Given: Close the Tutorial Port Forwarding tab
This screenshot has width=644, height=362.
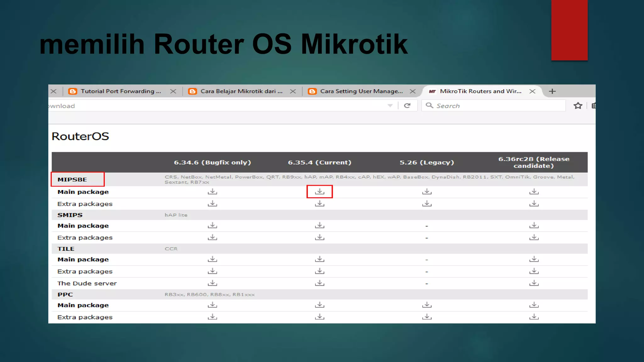Looking at the screenshot, I should 173,91.
